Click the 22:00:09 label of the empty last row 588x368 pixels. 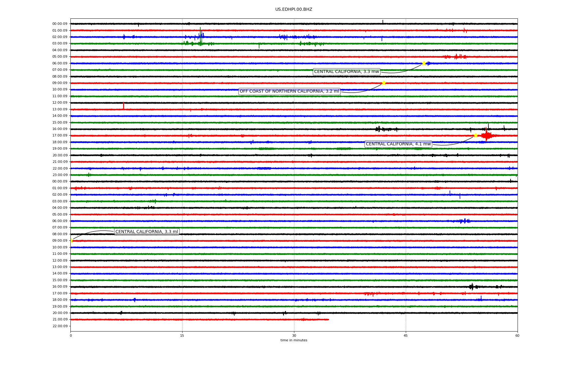(60, 326)
